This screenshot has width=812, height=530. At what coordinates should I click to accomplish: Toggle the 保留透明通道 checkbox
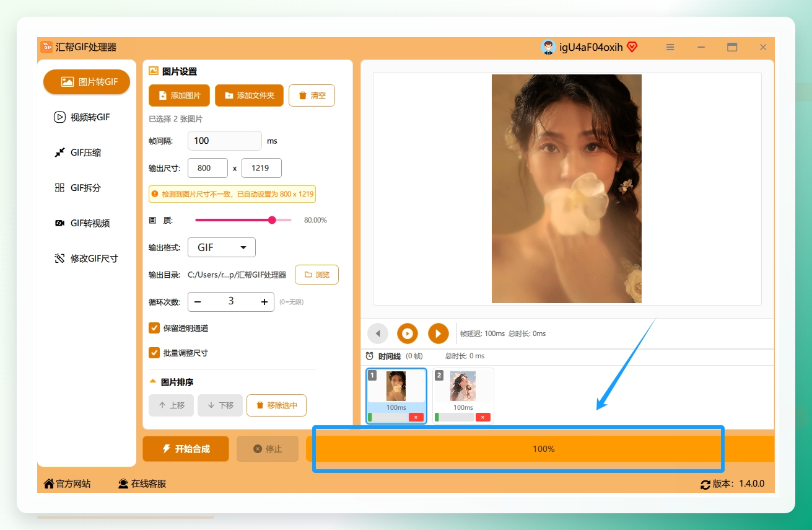(154, 328)
